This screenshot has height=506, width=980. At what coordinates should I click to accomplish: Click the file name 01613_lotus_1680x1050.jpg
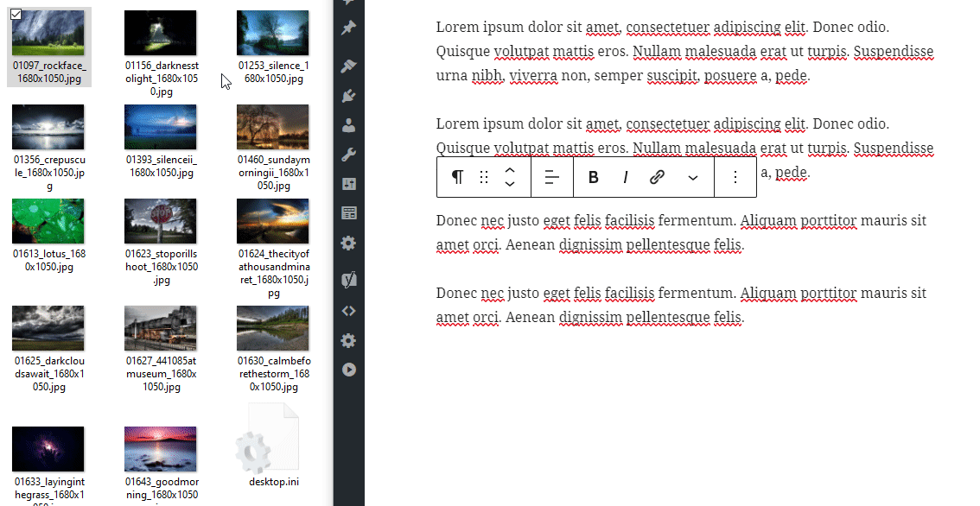coord(49,261)
